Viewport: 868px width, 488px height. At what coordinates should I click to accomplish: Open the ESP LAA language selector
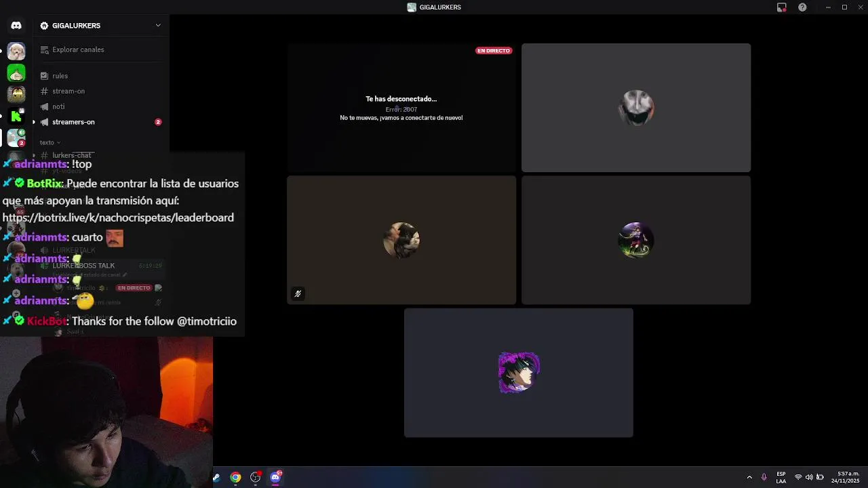pyautogui.click(x=781, y=477)
